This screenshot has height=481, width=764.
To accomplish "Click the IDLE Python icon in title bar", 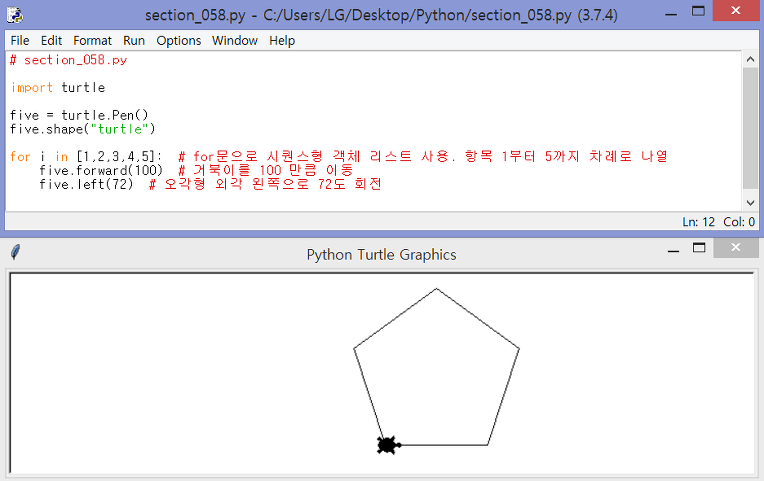I will pyautogui.click(x=15, y=15).
